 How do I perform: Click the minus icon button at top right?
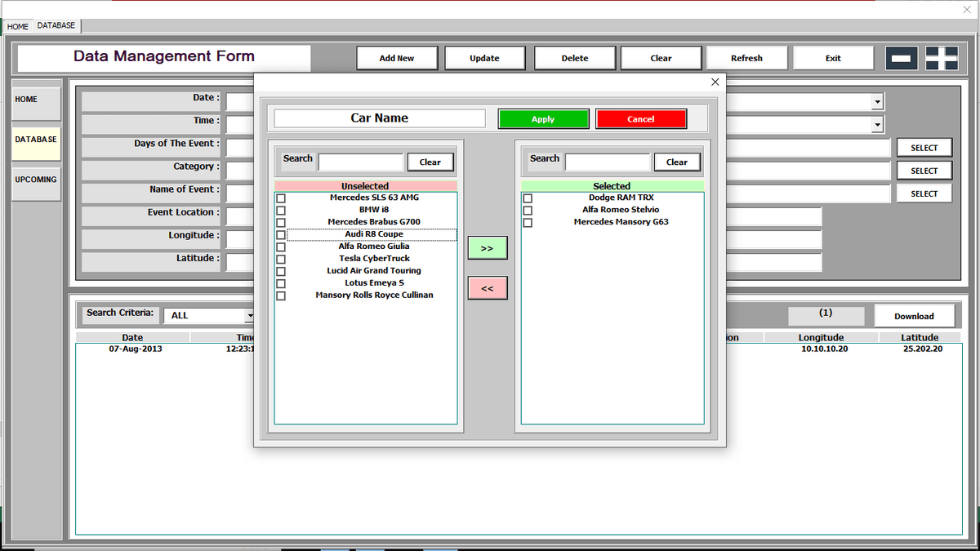(902, 59)
